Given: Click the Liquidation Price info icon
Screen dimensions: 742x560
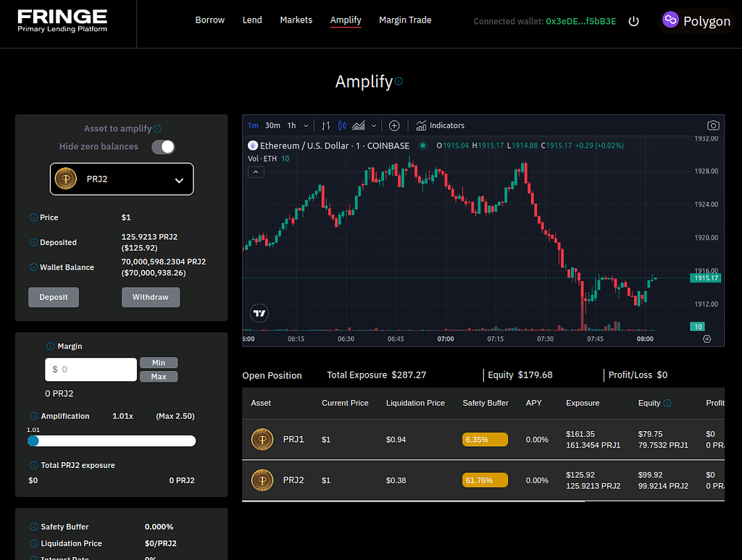Looking at the screenshot, I should (x=33, y=543).
